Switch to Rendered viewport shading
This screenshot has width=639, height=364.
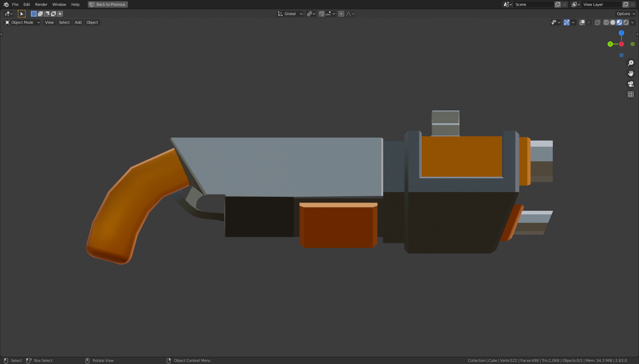coord(627,22)
